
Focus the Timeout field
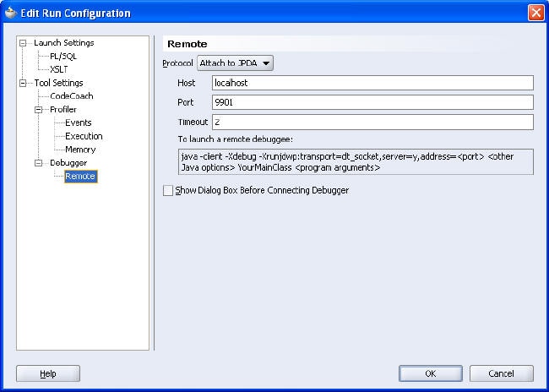372,122
